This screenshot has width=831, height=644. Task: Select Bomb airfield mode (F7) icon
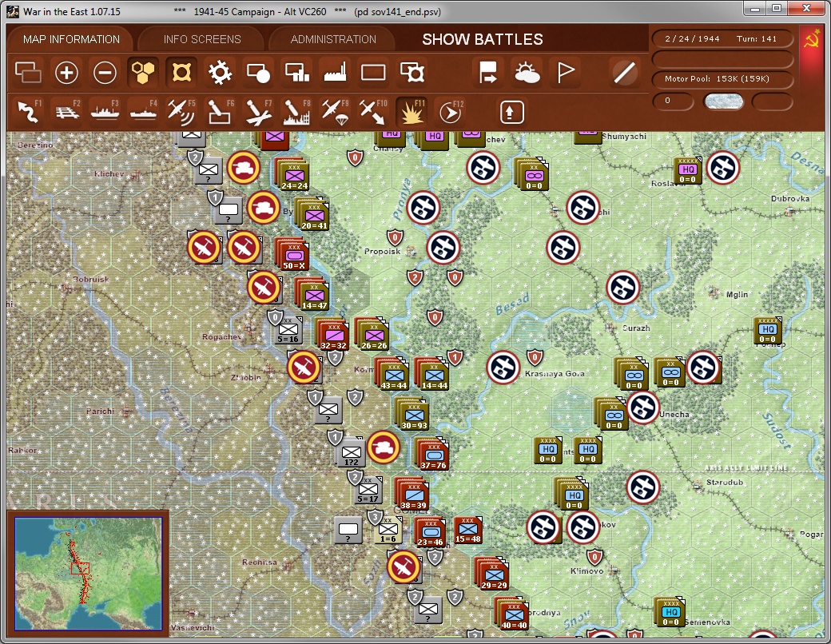tap(258, 112)
